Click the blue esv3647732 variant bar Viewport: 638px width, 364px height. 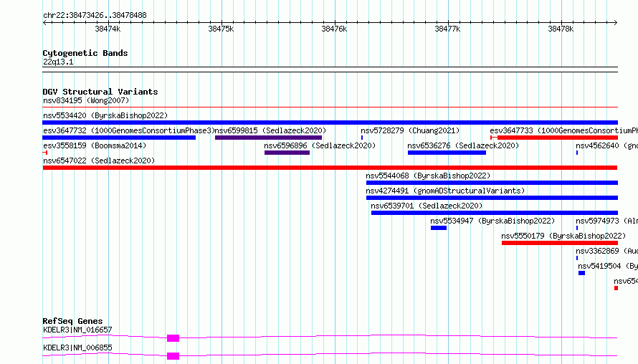pos(119,138)
